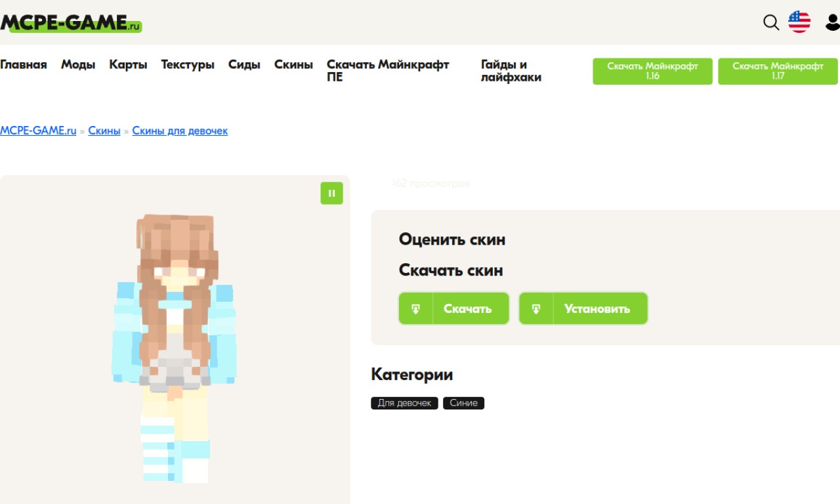Open the Скины menu item
The width and height of the screenshot is (840, 504).
tap(293, 64)
